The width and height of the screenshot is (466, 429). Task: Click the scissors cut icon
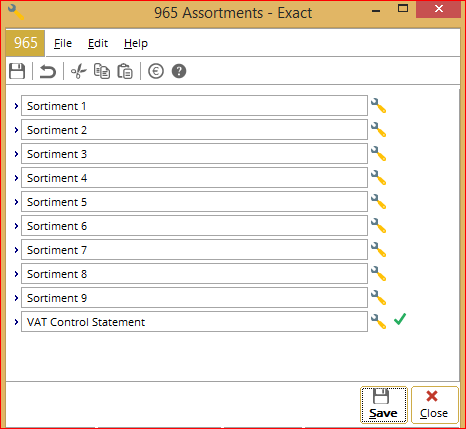78,71
